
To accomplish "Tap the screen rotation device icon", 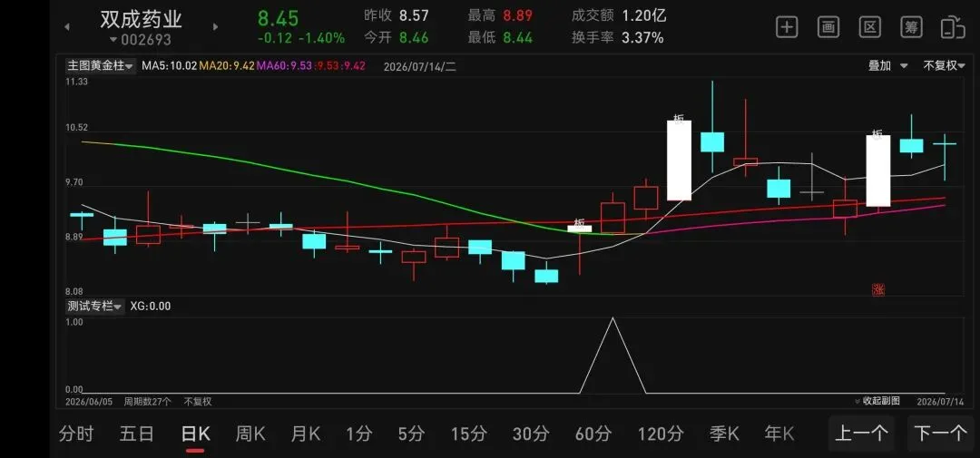I will (x=953, y=27).
